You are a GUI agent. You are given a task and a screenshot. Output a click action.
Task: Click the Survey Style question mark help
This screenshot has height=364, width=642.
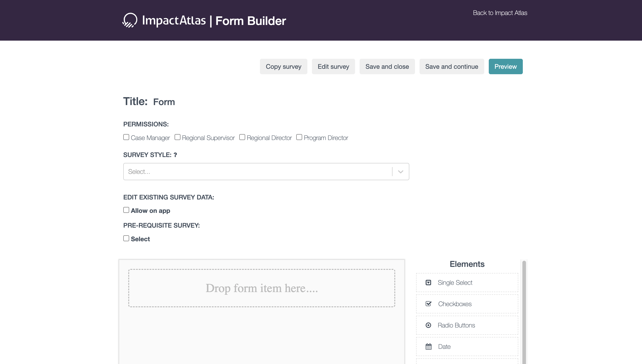click(x=175, y=155)
